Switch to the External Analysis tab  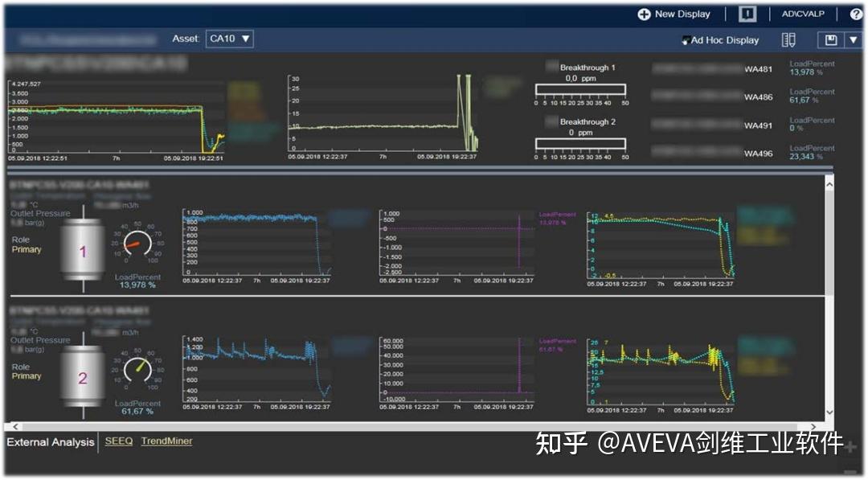click(x=50, y=441)
